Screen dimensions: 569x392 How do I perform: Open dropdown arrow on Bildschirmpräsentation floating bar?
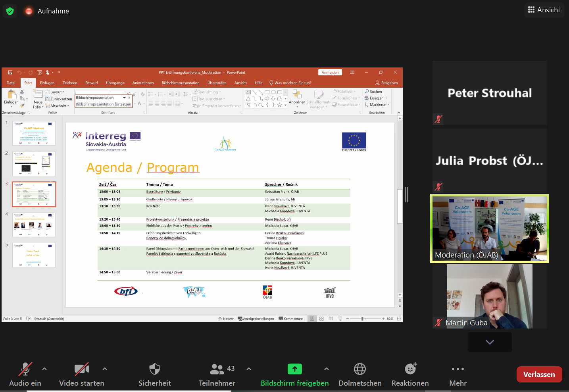pyautogui.click(x=124, y=98)
